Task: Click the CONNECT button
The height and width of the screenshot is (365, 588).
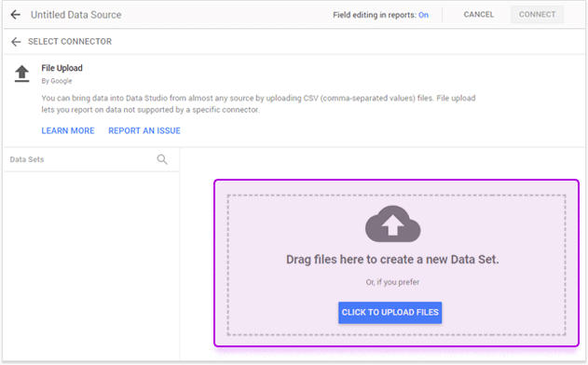Action: tap(537, 15)
